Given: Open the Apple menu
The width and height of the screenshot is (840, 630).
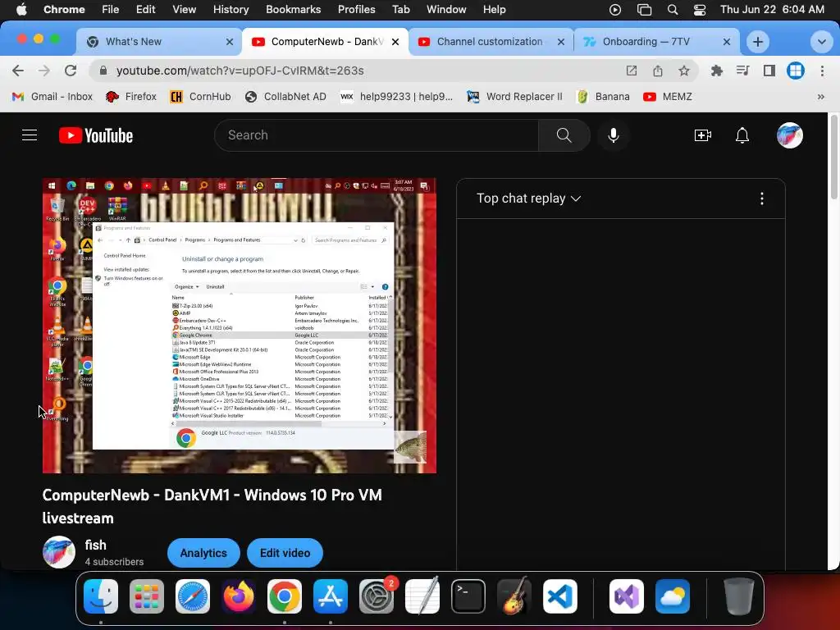Looking at the screenshot, I should [21, 10].
